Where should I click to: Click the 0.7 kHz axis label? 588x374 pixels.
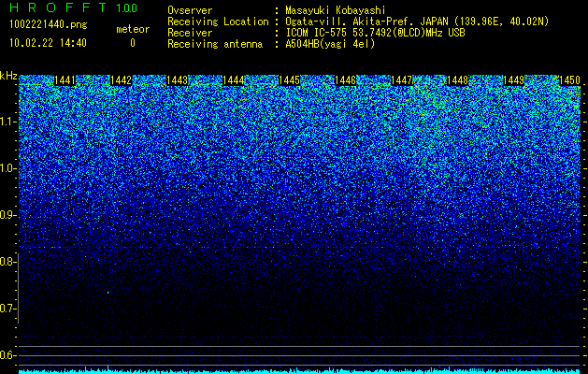(7, 309)
